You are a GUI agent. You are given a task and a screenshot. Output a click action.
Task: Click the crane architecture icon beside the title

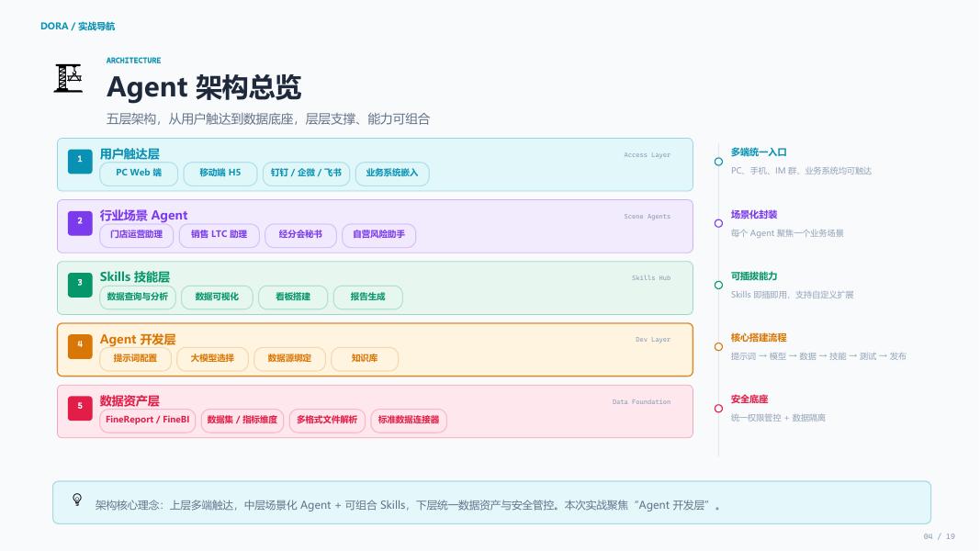pyautogui.click(x=68, y=79)
